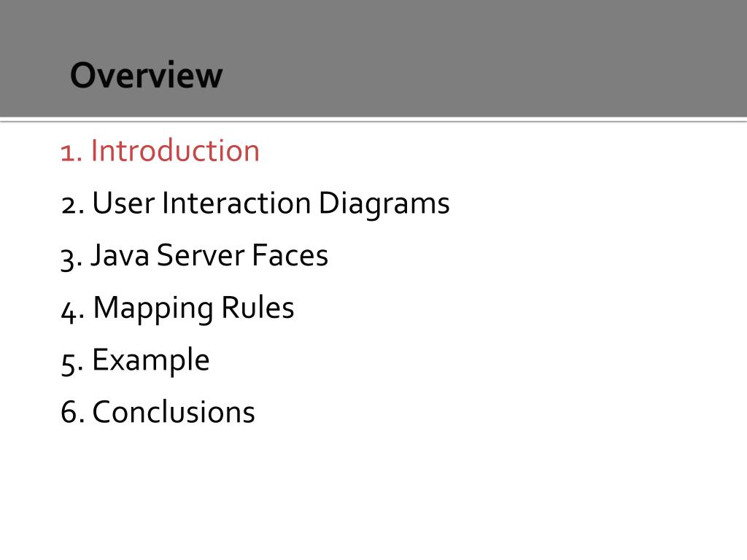Viewport: 747px width, 560px height.
Task: Click the numeral 4 list marker
Action: coord(70,312)
